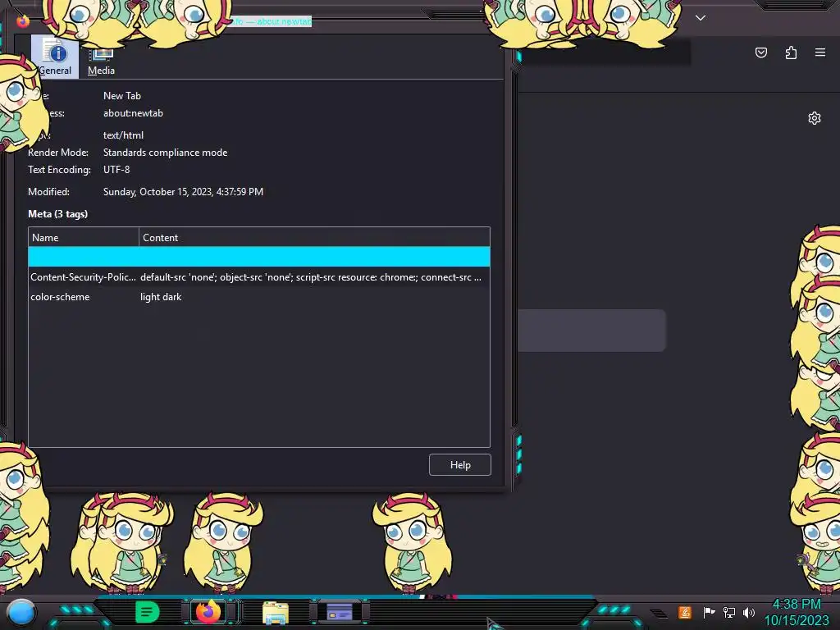This screenshot has width=840, height=630.
Task: Click the Content column header
Action: 314,237
